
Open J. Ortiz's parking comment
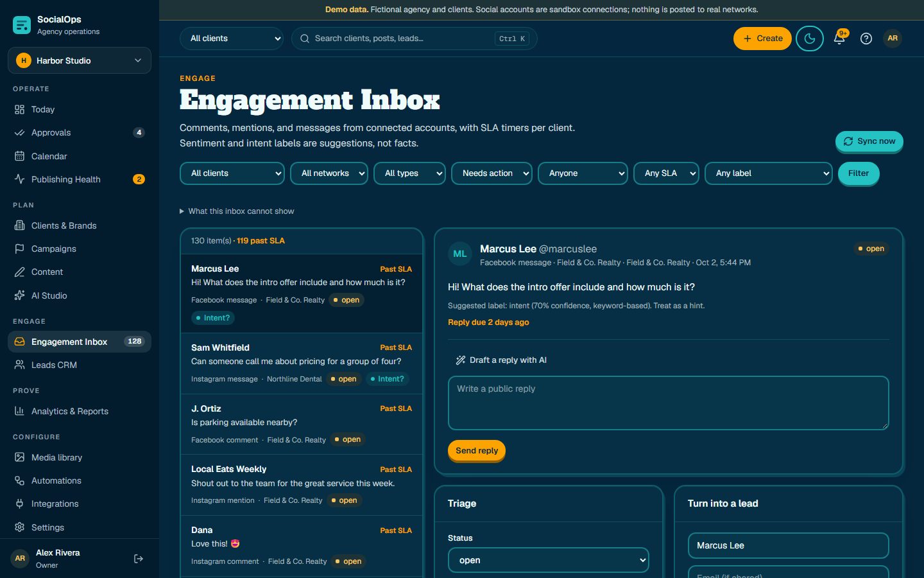pos(302,425)
